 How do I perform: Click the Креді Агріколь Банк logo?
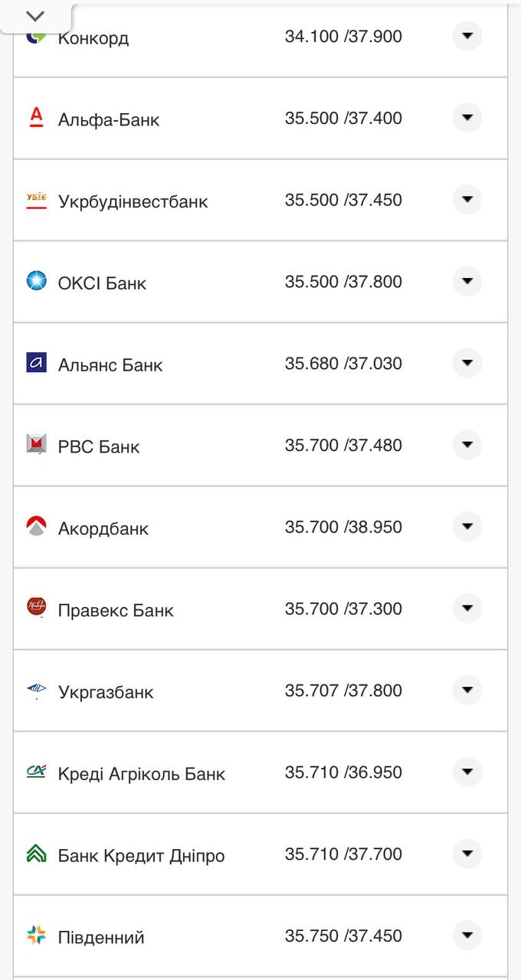coord(36,772)
